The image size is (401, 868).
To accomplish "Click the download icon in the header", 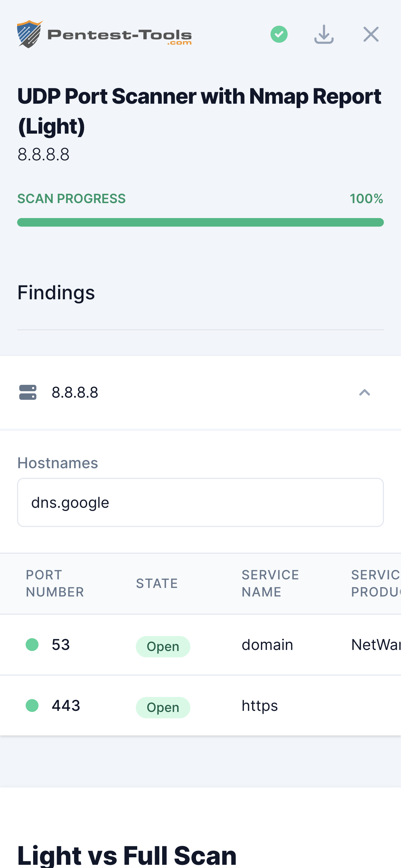I will (324, 34).
